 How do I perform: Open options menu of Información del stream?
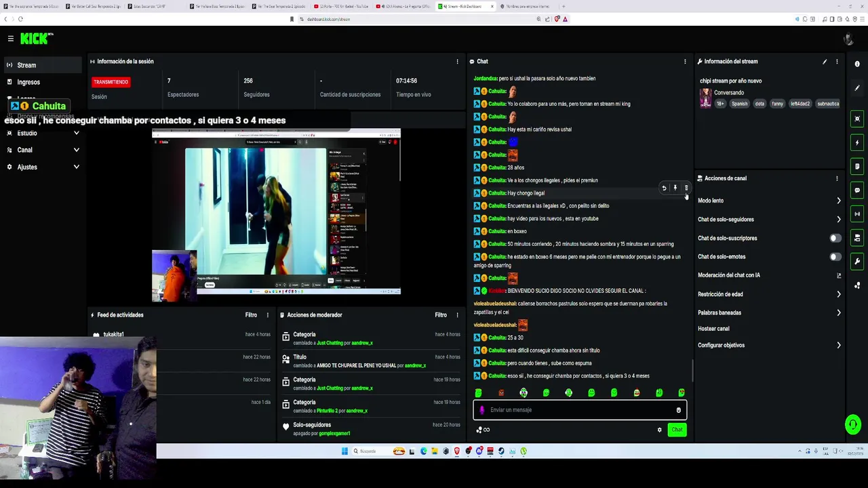(837, 62)
